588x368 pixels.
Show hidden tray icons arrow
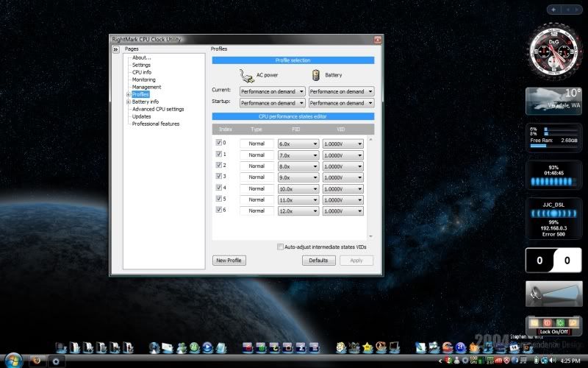pyautogui.click(x=440, y=361)
